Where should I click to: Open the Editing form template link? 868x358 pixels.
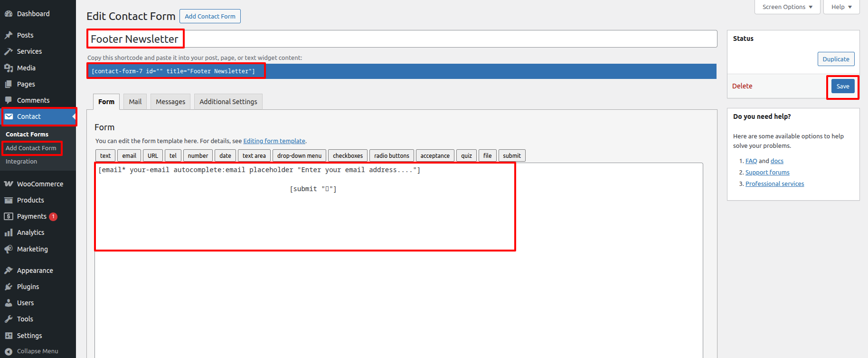click(274, 141)
